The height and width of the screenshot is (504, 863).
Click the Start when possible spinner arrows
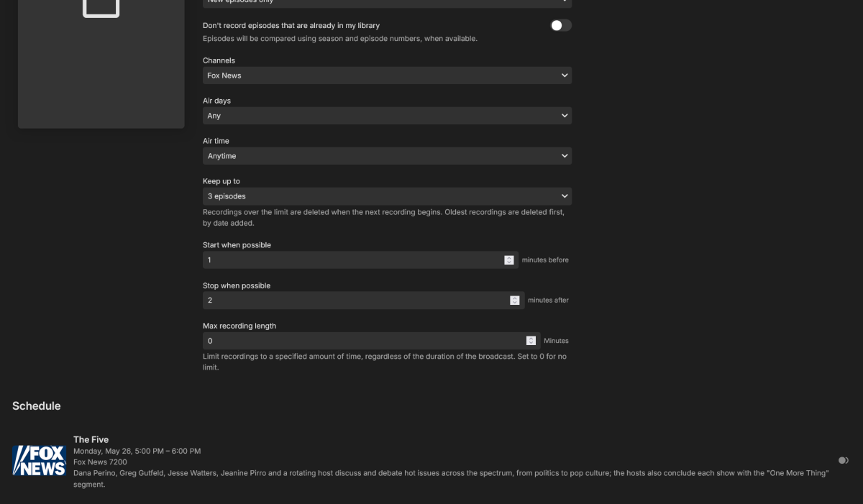click(509, 260)
